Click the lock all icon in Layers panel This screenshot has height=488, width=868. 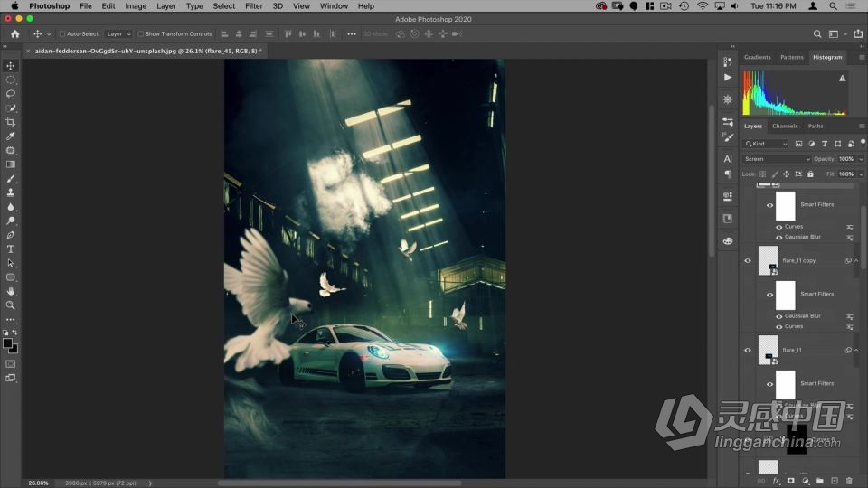810,174
